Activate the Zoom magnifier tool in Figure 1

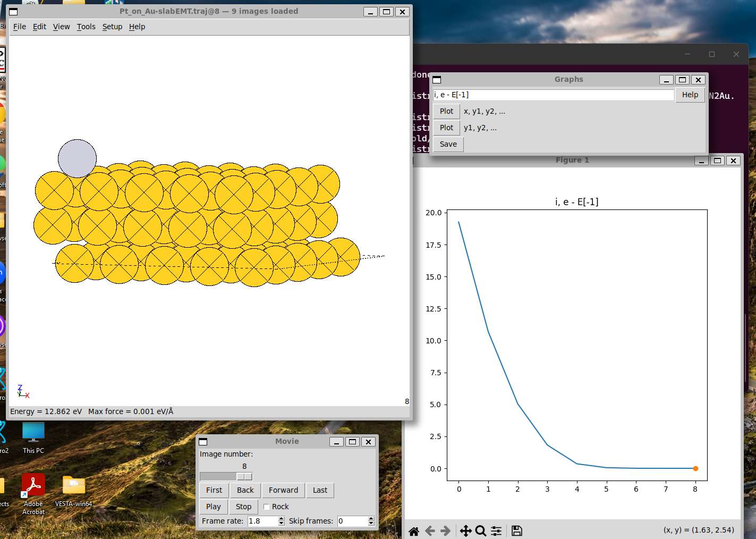pyautogui.click(x=481, y=530)
